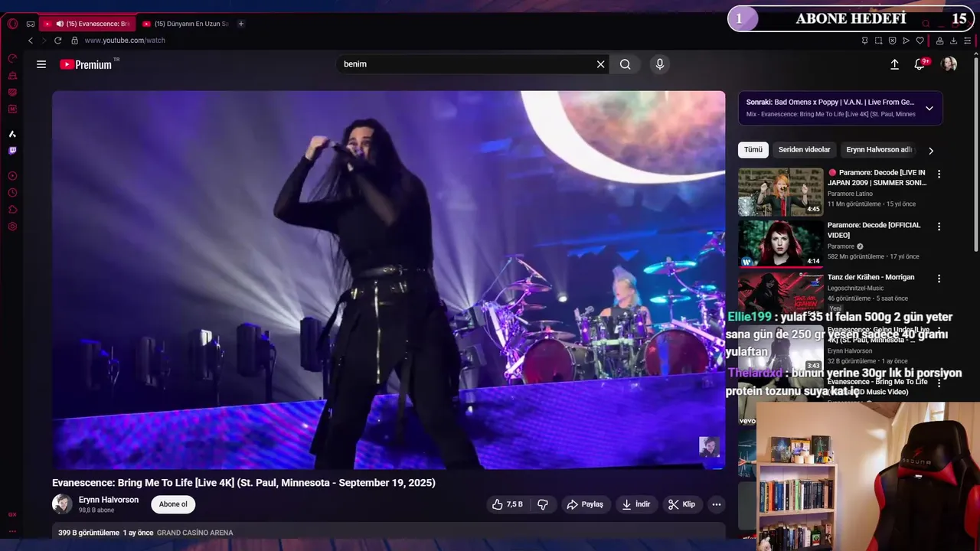Open the YouTube hamburger guide menu
The width and height of the screenshot is (980, 551).
41,64
